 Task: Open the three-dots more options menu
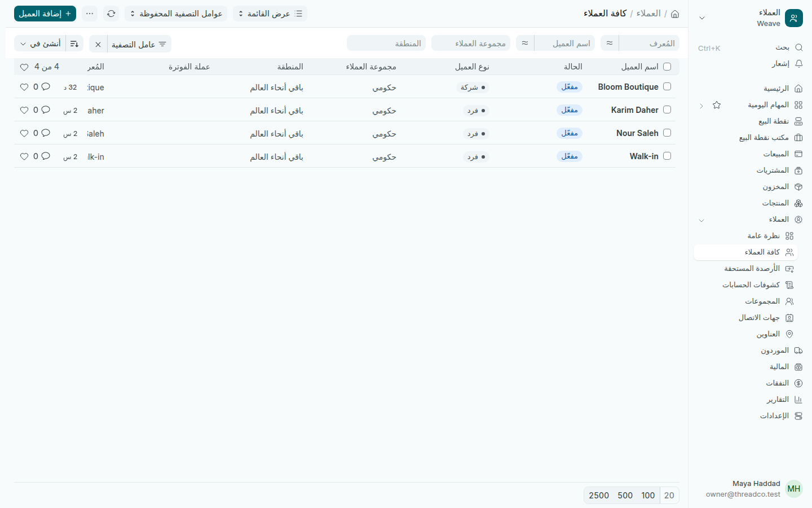90,14
